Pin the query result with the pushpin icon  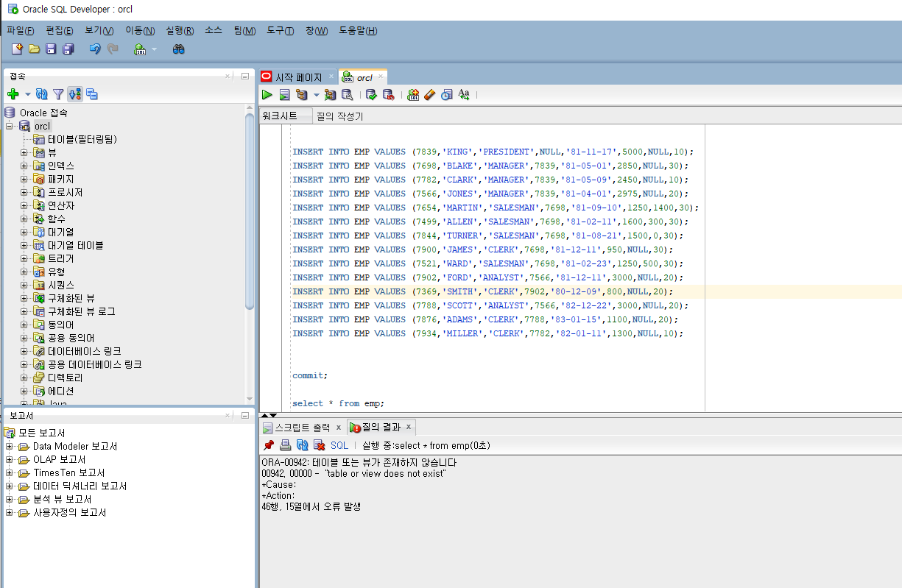click(x=269, y=445)
